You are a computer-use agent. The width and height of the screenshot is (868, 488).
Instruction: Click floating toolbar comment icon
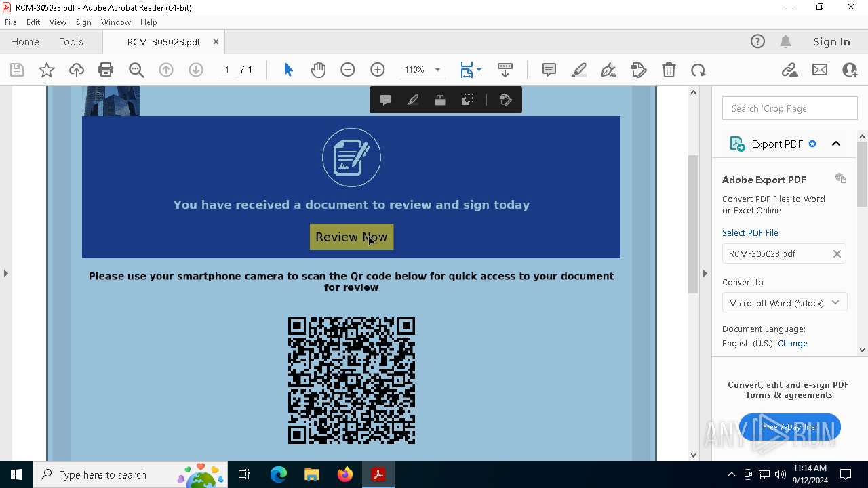pyautogui.click(x=385, y=100)
